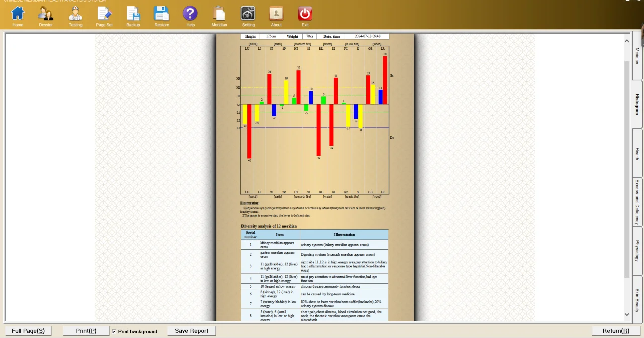
Task: Start Testing via the doctor icon
Action: [75, 17]
